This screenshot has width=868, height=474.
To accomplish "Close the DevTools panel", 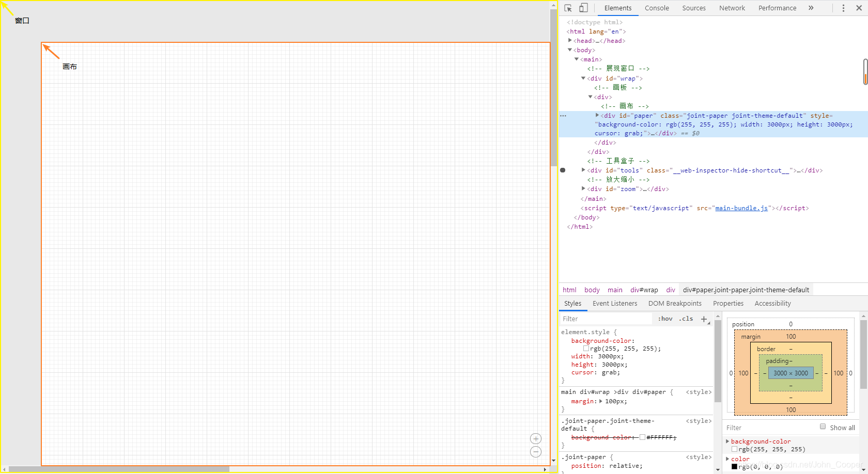I will click(859, 8).
